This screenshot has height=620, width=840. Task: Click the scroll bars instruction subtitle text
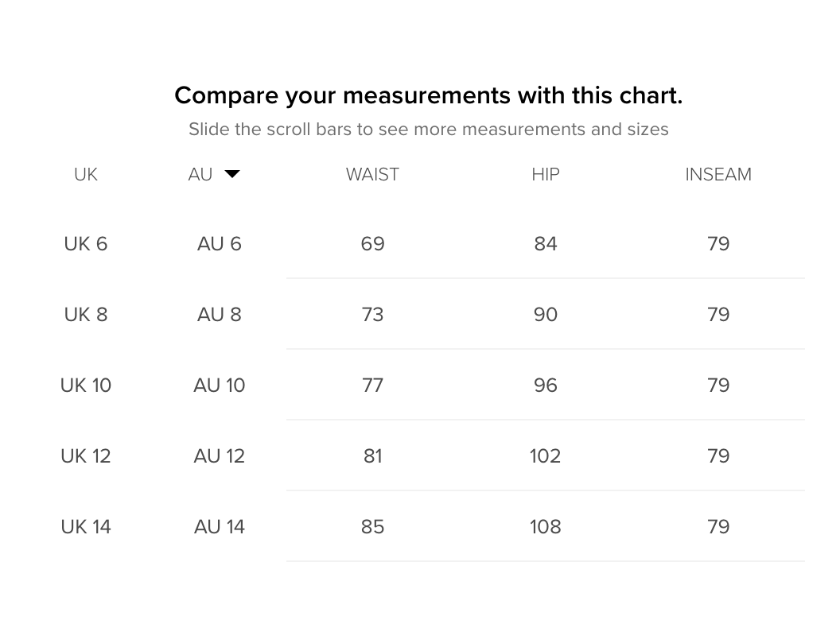[x=428, y=130]
